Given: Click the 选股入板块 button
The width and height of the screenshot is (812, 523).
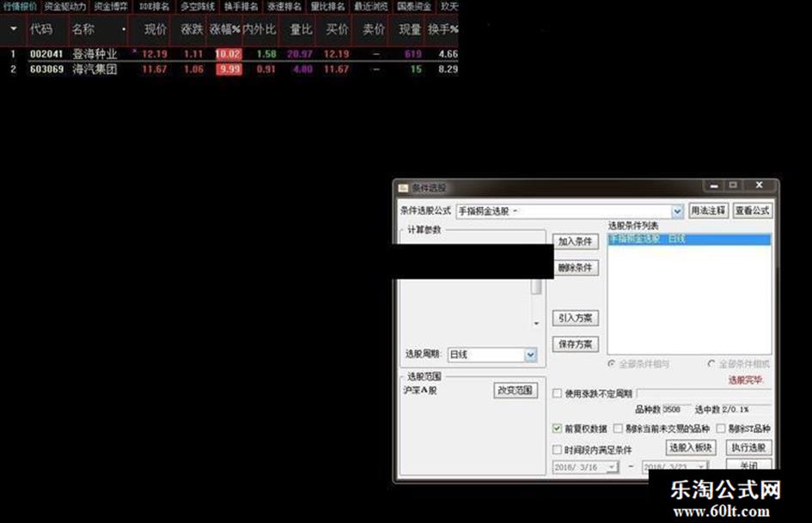Looking at the screenshot, I should [x=691, y=447].
